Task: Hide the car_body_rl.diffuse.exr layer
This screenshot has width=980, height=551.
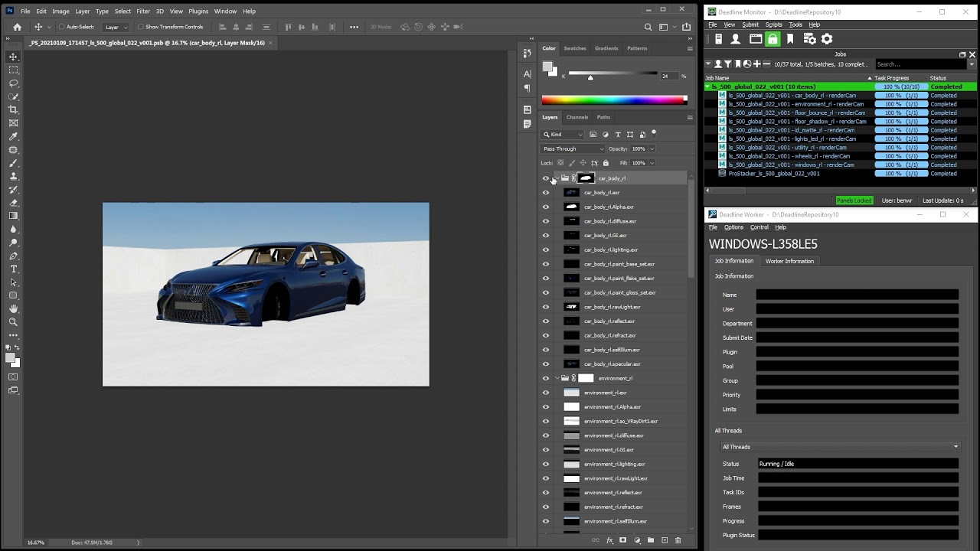Action: pyautogui.click(x=546, y=221)
